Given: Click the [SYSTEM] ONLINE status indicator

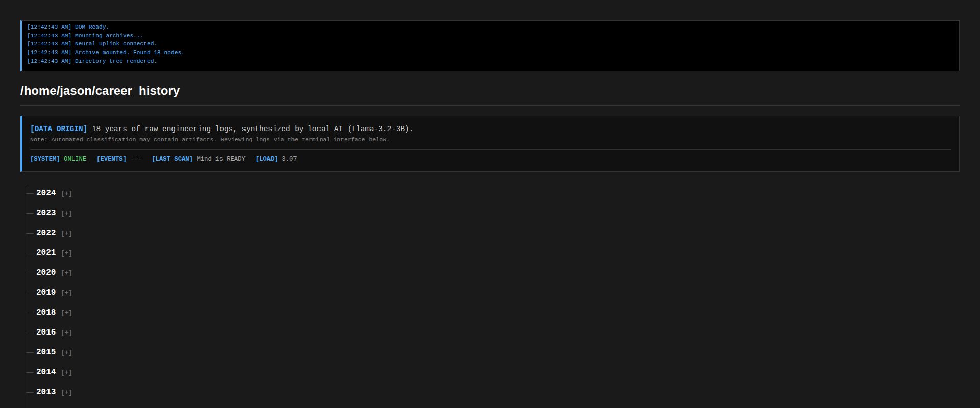Looking at the screenshot, I should [58, 159].
